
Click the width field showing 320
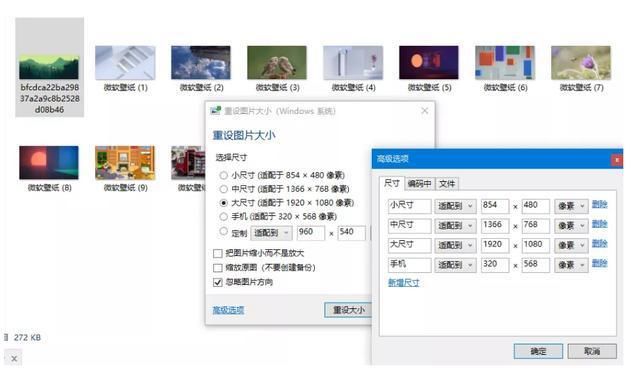[495, 265]
